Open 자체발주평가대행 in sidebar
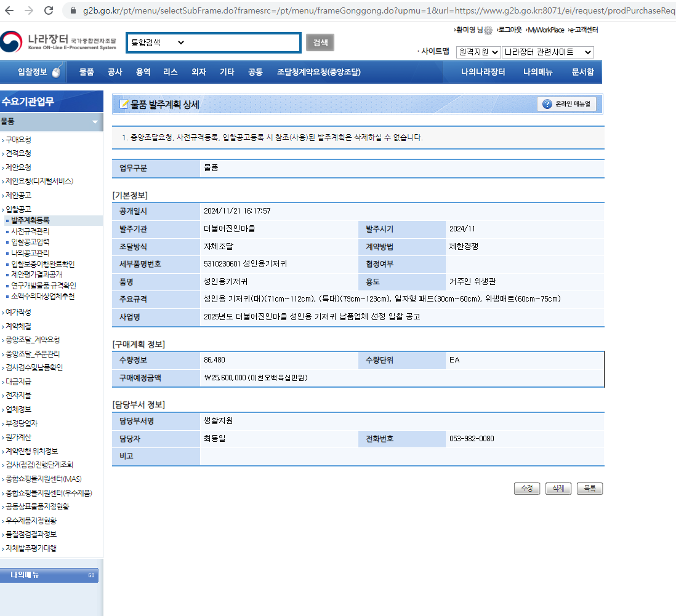676x616 pixels. coord(31,549)
